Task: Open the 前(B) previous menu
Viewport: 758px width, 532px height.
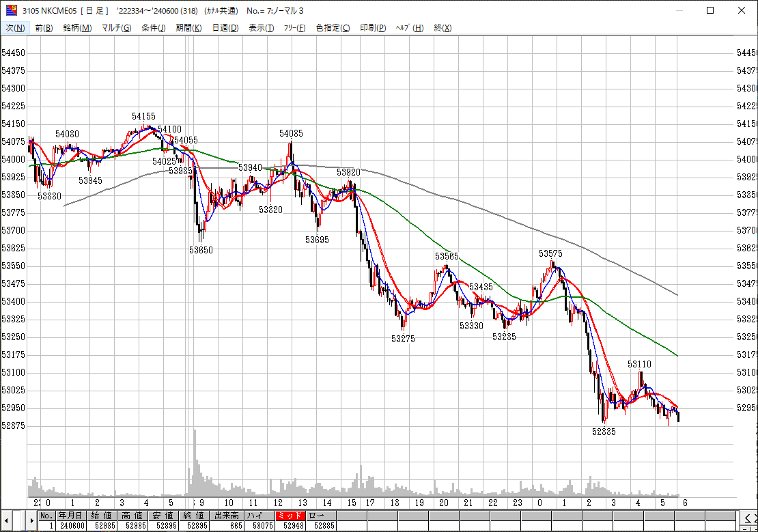Action: pyautogui.click(x=44, y=28)
